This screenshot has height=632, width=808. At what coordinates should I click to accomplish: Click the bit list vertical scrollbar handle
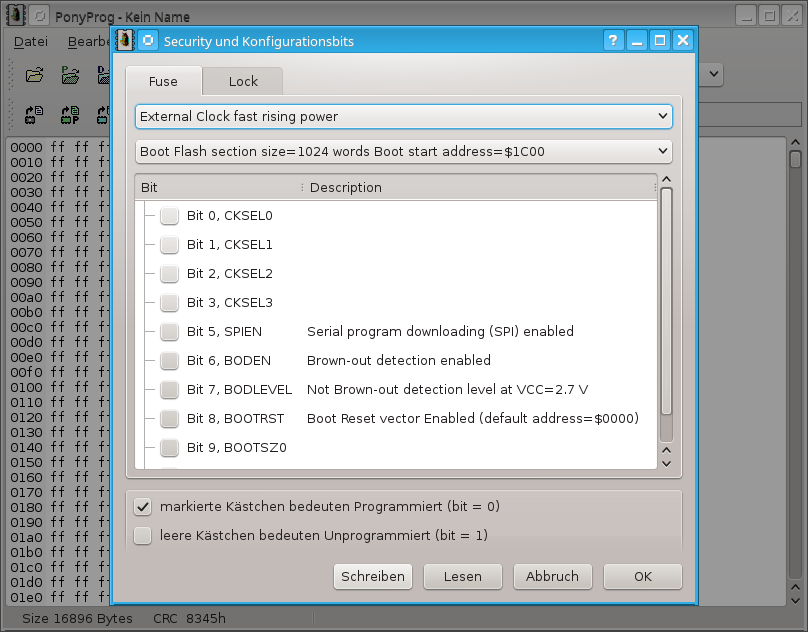pos(666,301)
